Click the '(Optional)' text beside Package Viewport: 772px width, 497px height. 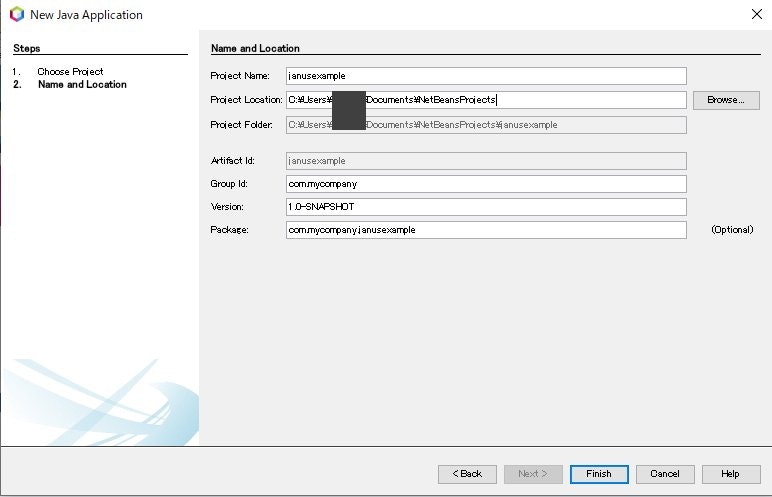732,230
